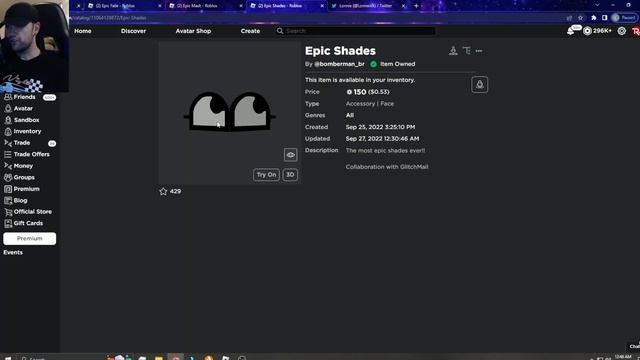Close the Epic Shades browser tab
The width and height of the screenshot is (640, 360).
point(322,6)
